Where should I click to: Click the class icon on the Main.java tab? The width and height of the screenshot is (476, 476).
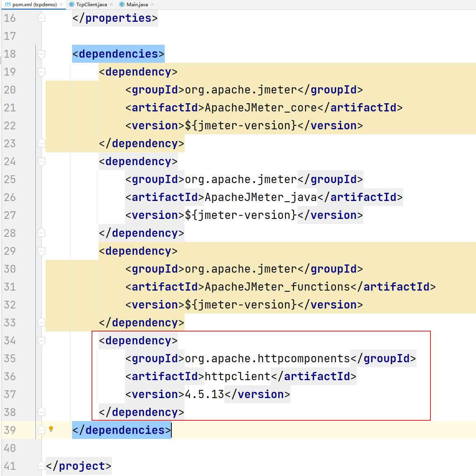[x=122, y=4]
